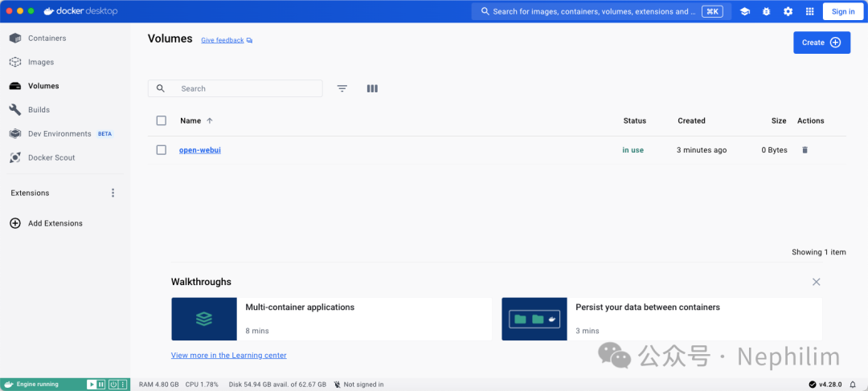This screenshot has height=391, width=868.
Task: Open Settings via the gear icon
Action: [788, 11]
